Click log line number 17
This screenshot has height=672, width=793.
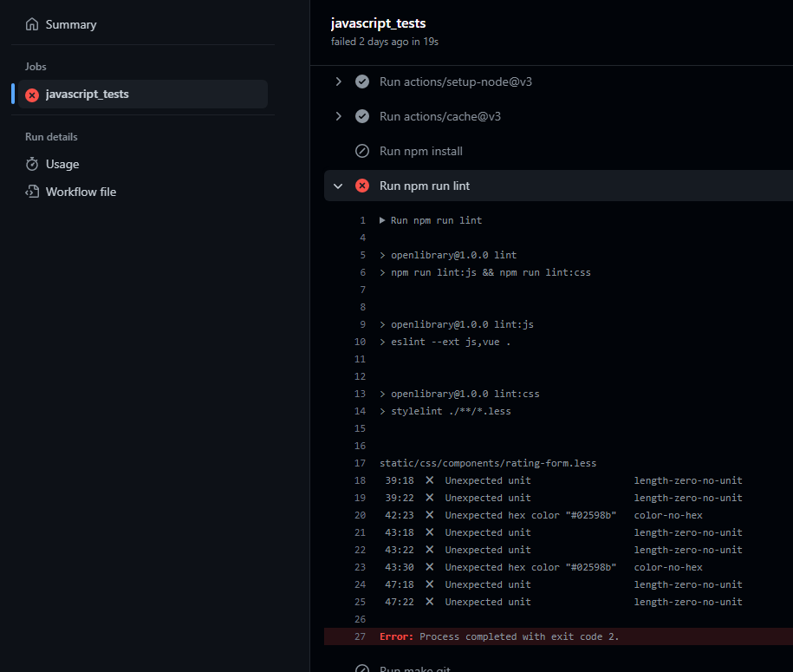point(360,463)
